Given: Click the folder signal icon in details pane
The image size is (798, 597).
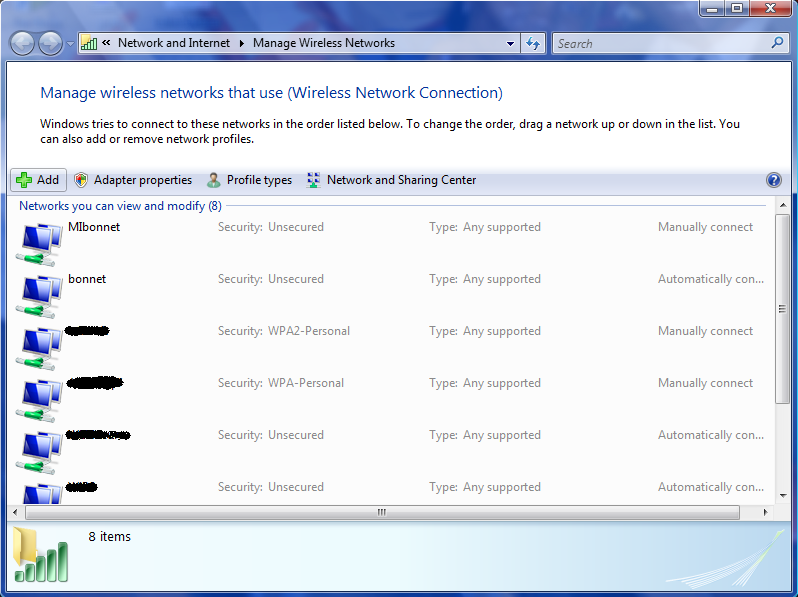Looking at the screenshot, I should (x=40, y=555).
